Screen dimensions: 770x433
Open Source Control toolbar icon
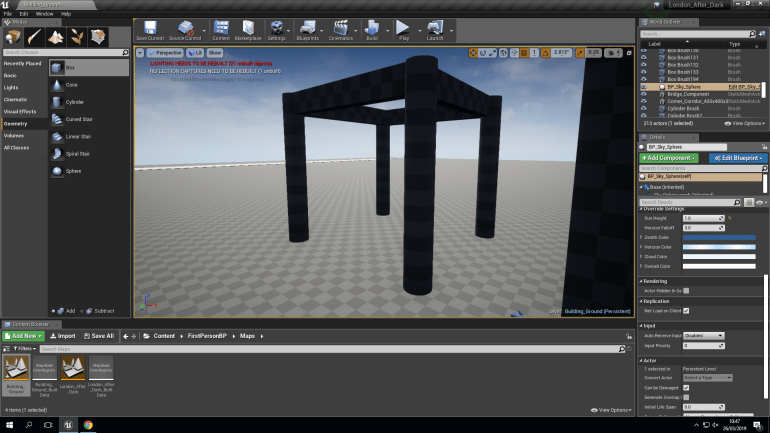(x=185, y=30)
